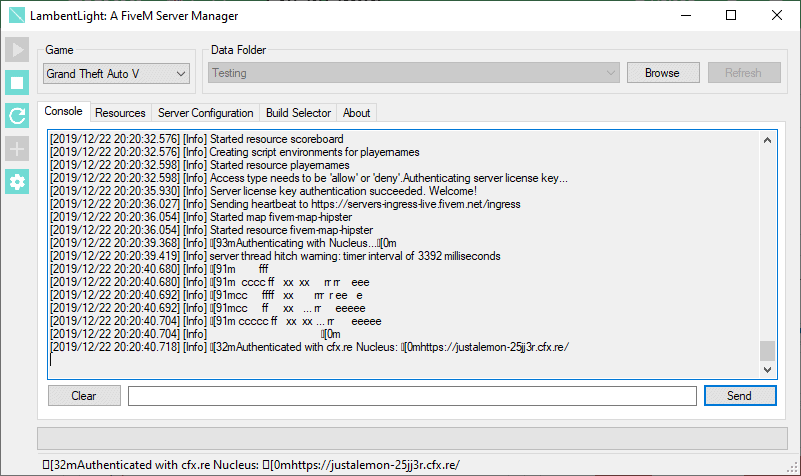Minimize the LambentLight window
The image size is (801, 476).
[686, 15]
